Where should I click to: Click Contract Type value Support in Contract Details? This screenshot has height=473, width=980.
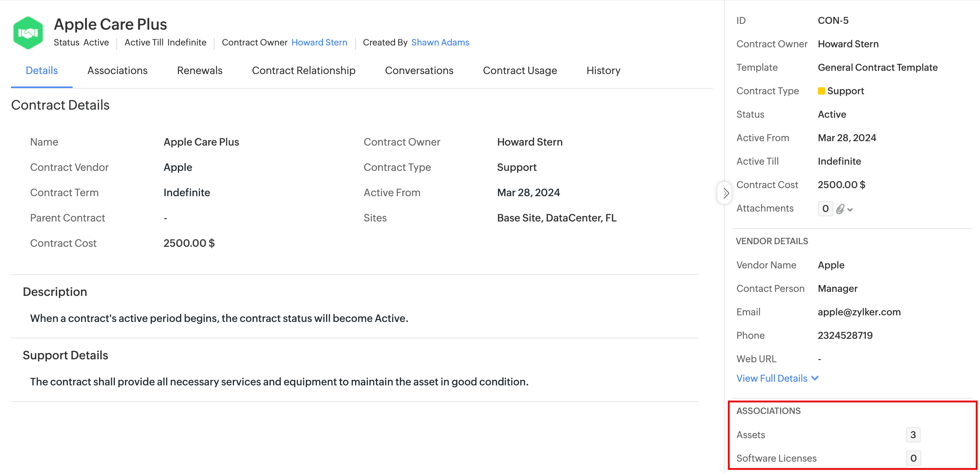[x=517, y=167]
